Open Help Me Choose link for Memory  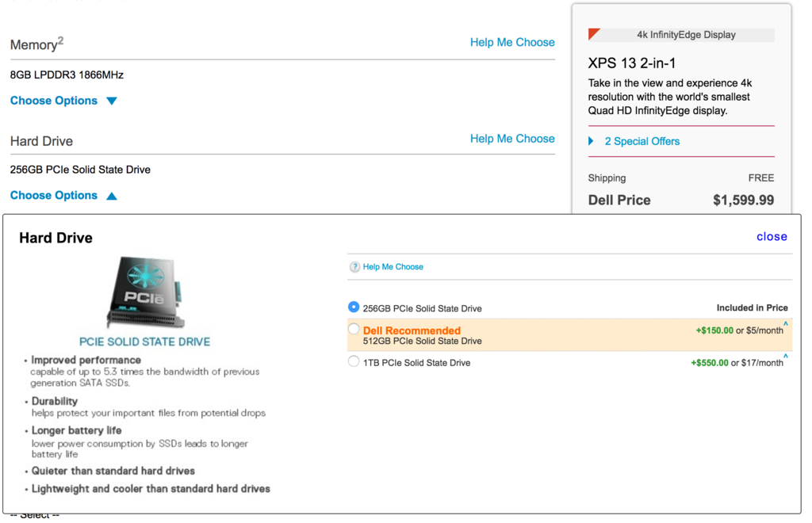click(x=512, y=42)
